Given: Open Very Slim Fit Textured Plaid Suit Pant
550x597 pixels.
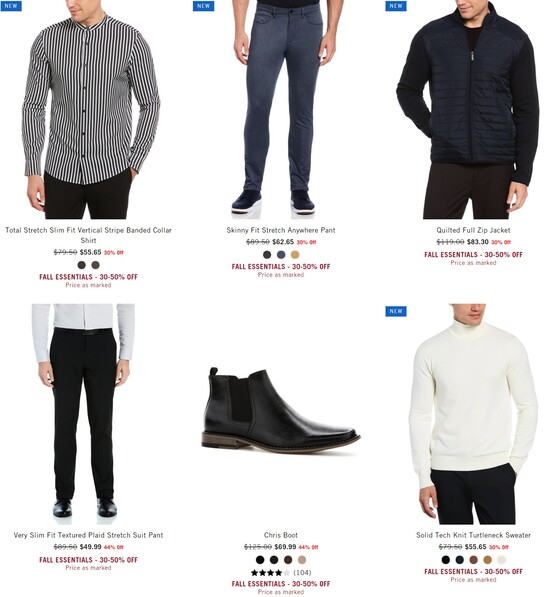Looking at the screenshot, I should pos(88,535).
